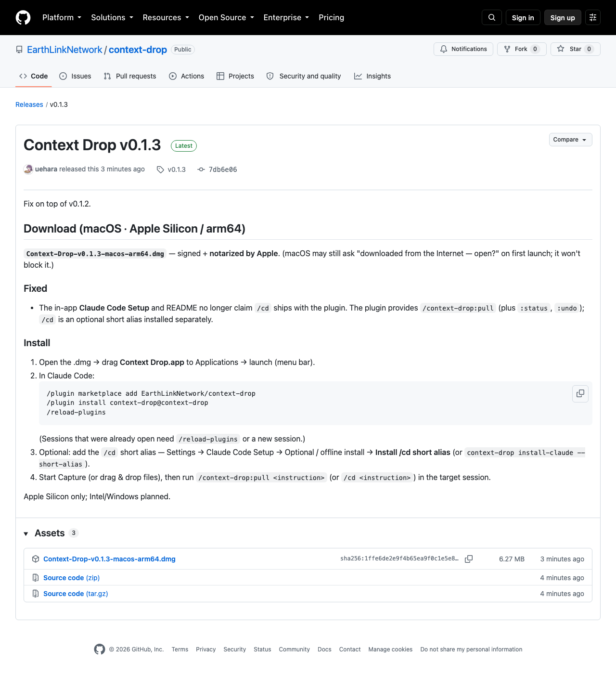Click the footer GitHub mark icon
616x675 pixels.
pyautogui.click(x=100, y=649)
